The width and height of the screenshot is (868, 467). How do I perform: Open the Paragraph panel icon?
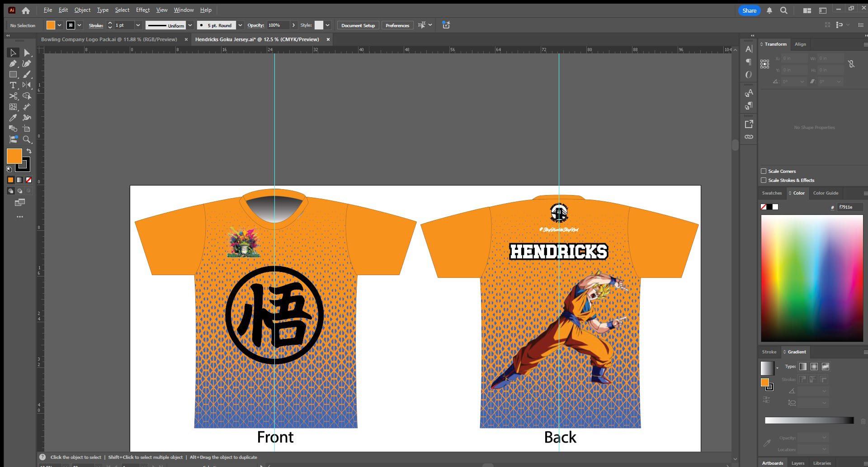(749, 62)
